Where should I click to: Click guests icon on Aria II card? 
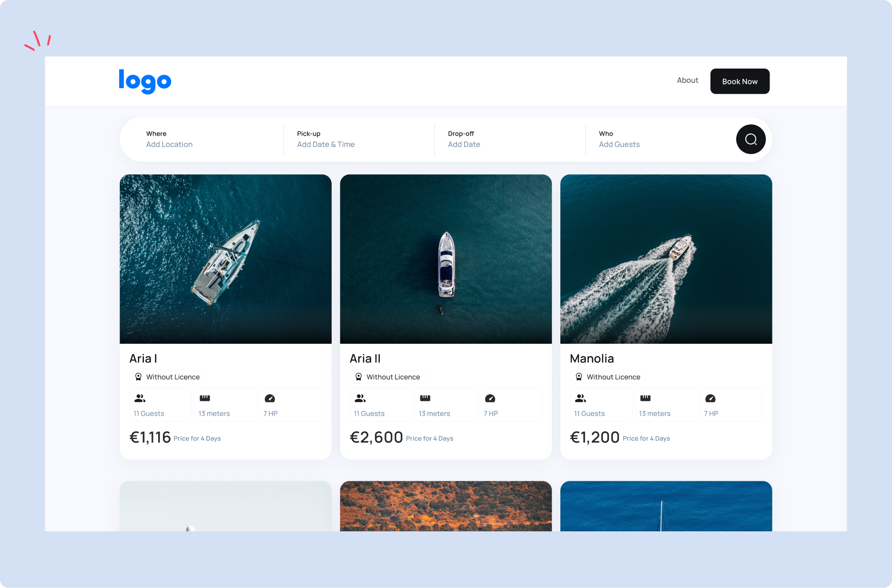pyautogui.click(x=360, y=398)
